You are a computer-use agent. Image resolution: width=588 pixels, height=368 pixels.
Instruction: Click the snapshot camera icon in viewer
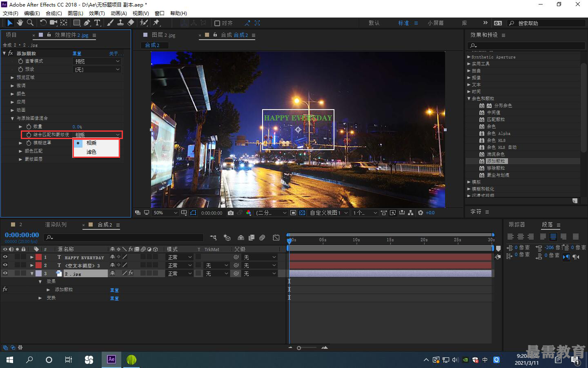pos(231,213)
